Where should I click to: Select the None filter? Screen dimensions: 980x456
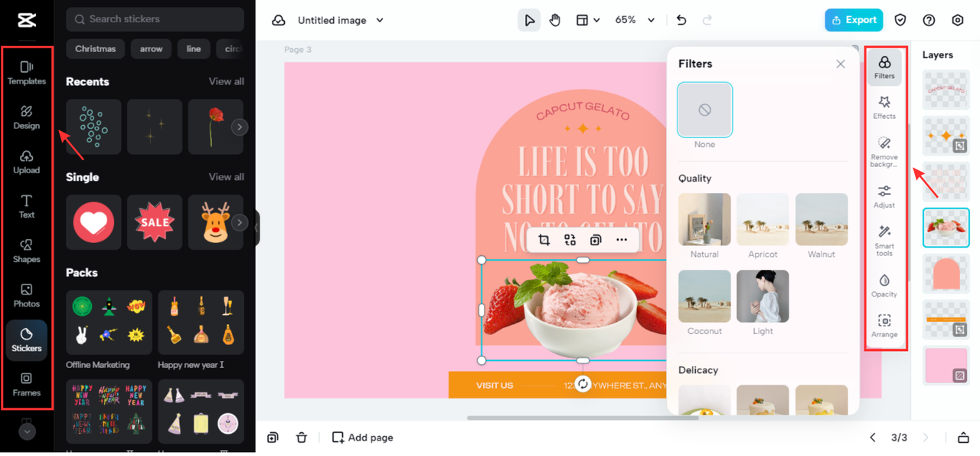(x=704, y=110)
